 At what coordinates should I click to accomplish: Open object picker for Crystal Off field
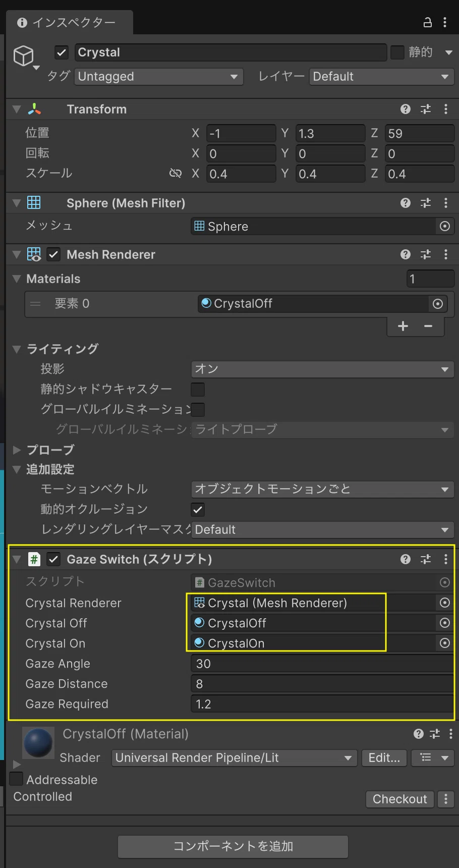click(x=444, y=623)
